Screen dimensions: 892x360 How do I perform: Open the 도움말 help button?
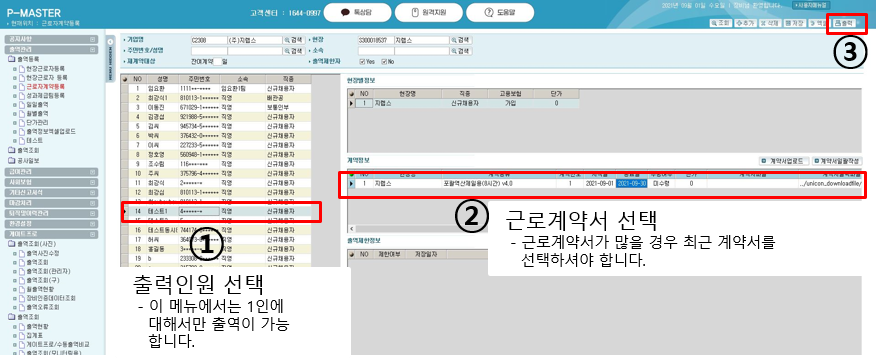[500, 13]
